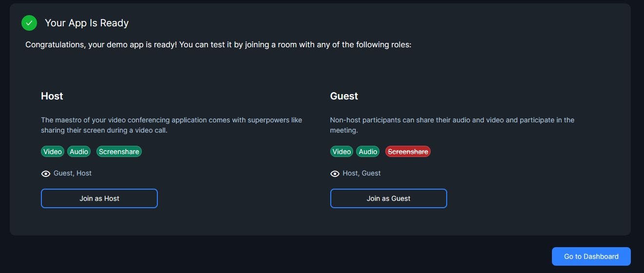Click the Guest's red strikethrough Screenshare tag
644x273 pixels.
408,152
